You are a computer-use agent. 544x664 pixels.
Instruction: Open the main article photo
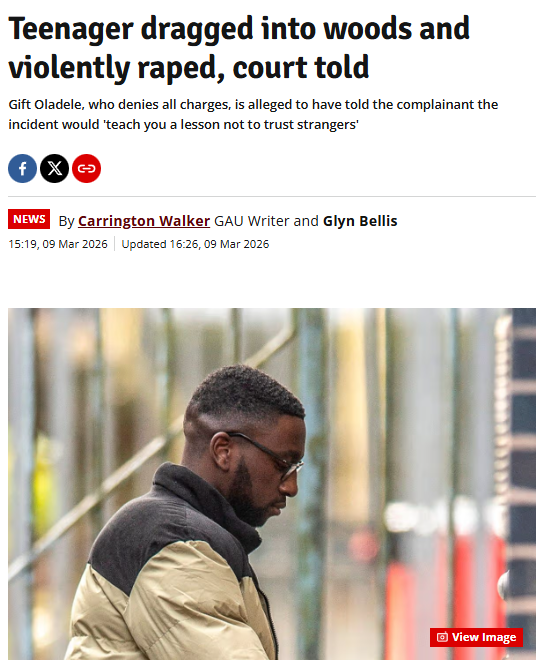pos(272,484)
